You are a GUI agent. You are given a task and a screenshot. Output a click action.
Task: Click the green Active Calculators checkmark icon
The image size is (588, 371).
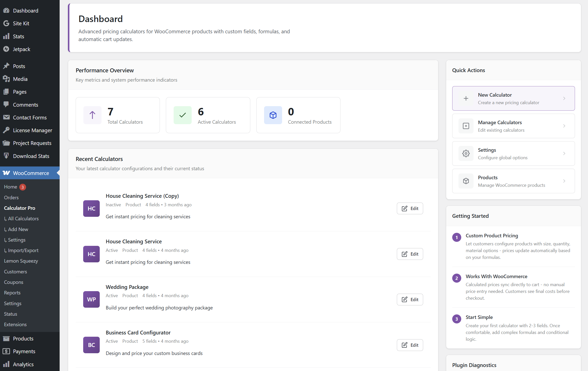(182, 115)
